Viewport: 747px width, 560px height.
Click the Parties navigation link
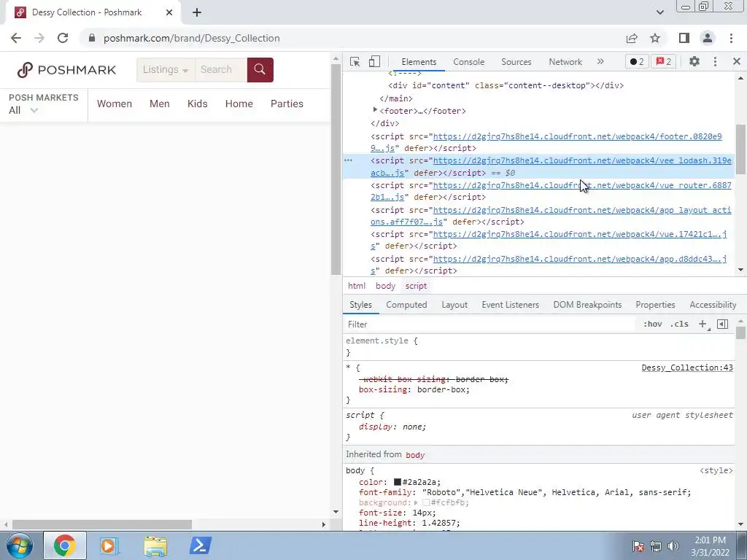pos(287,104)
